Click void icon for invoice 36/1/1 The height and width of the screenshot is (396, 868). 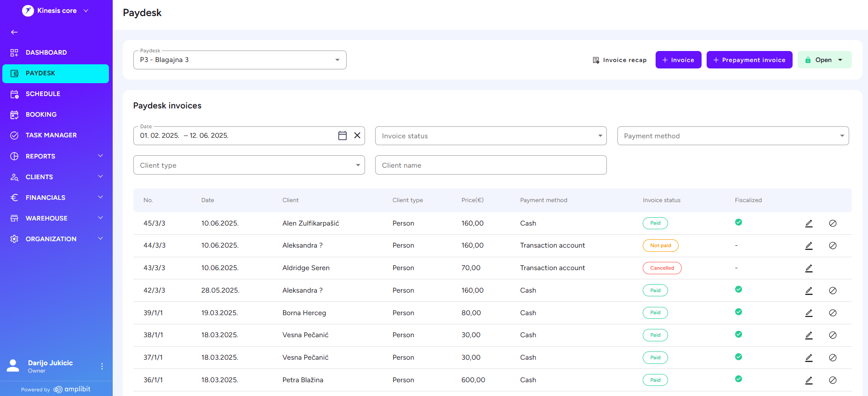(832, 380)
